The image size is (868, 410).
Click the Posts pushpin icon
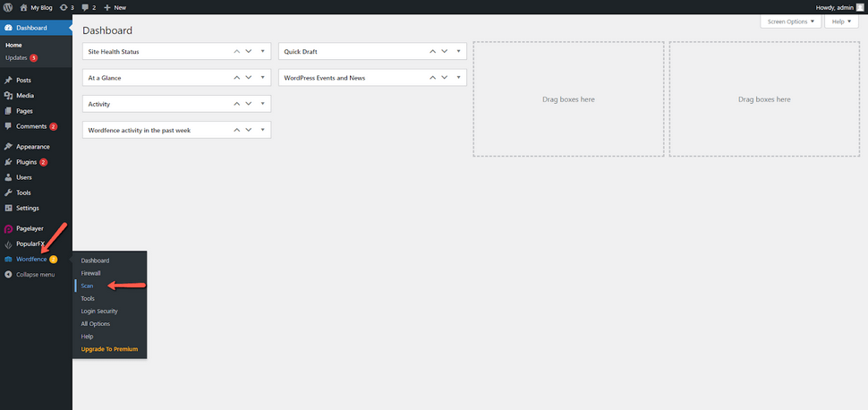(x=8, y=81)
